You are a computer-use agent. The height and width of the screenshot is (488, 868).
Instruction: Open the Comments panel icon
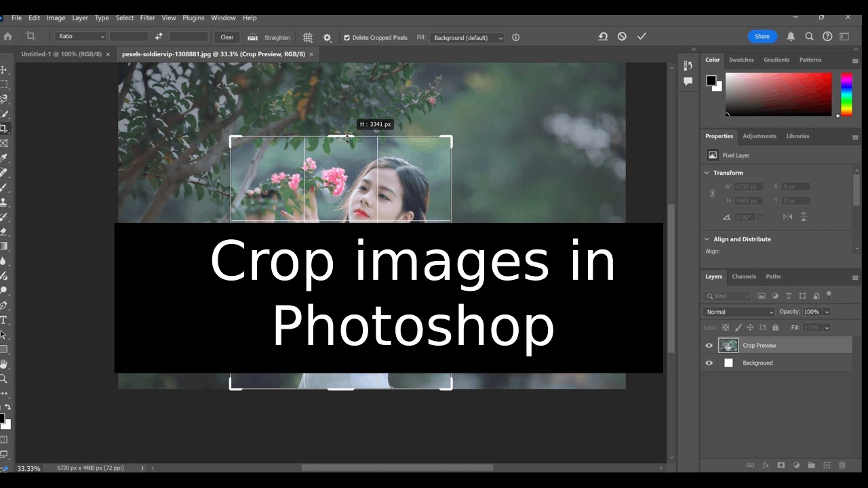point(688,81)
